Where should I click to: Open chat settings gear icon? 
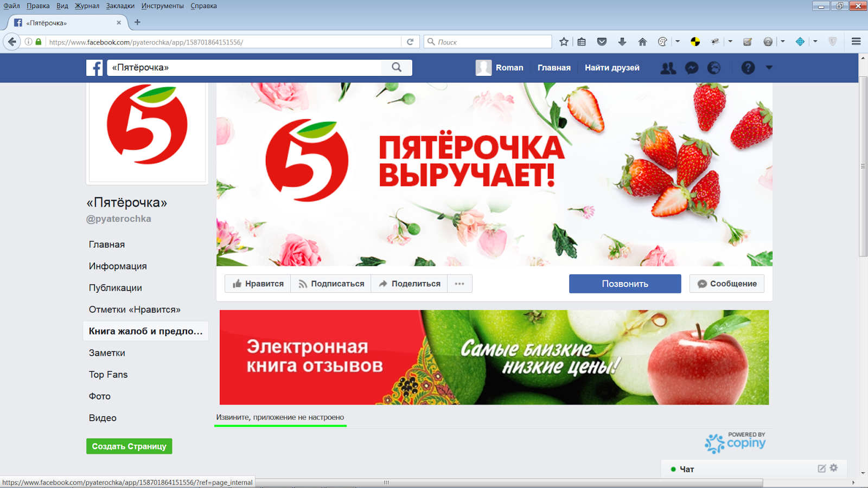834,468
